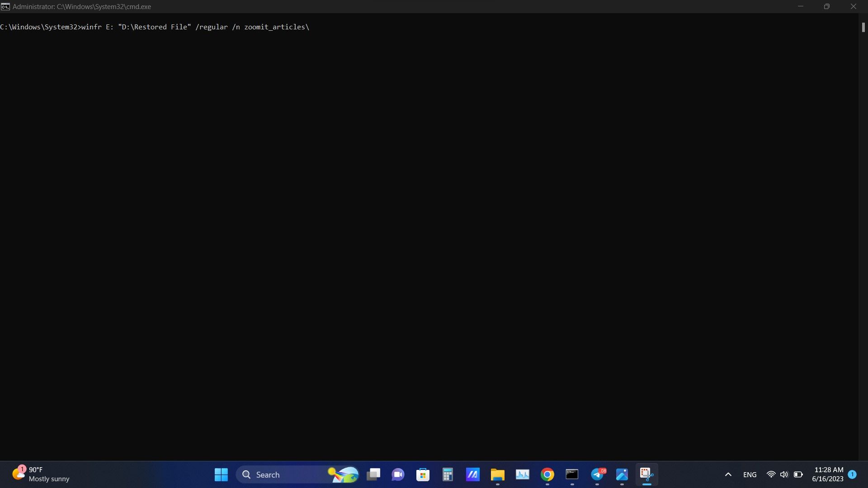Click the "D:\Restored File" path text
Screen dimensions: 868x488
[x=155, y=27]
